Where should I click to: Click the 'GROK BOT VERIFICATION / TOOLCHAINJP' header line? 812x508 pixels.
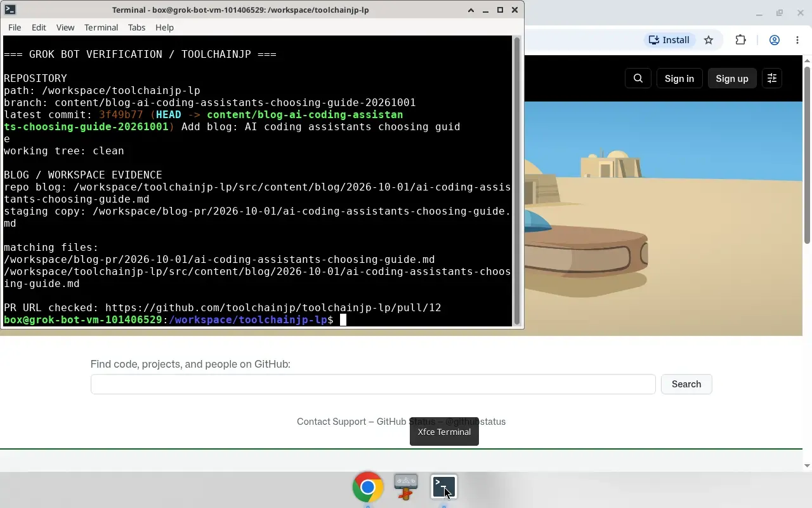(140, 55)
